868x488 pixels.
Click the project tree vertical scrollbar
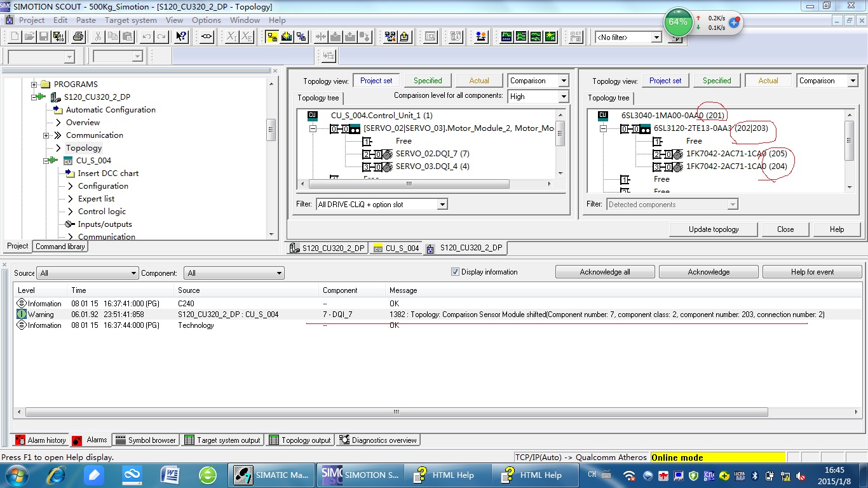(272, 159)
